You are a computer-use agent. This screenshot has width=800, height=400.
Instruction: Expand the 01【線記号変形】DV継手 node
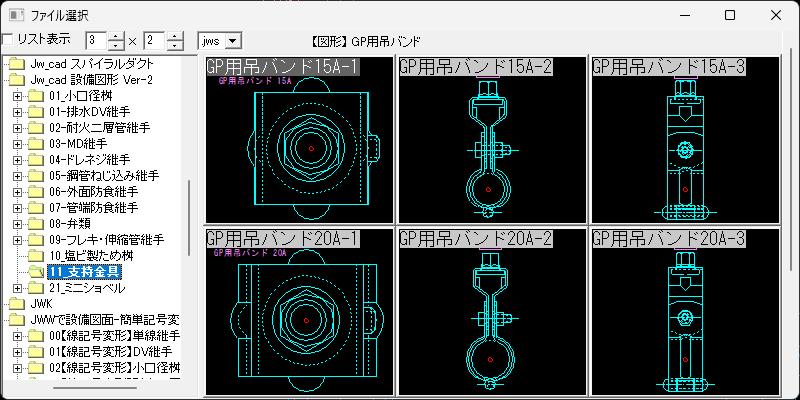[x=17, y=352]
